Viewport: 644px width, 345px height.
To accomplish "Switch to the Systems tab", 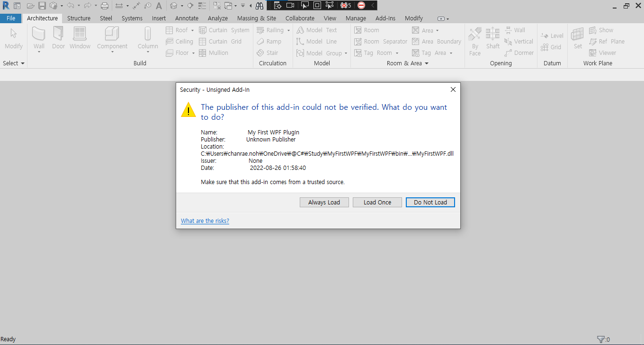I will click(132, 18).
